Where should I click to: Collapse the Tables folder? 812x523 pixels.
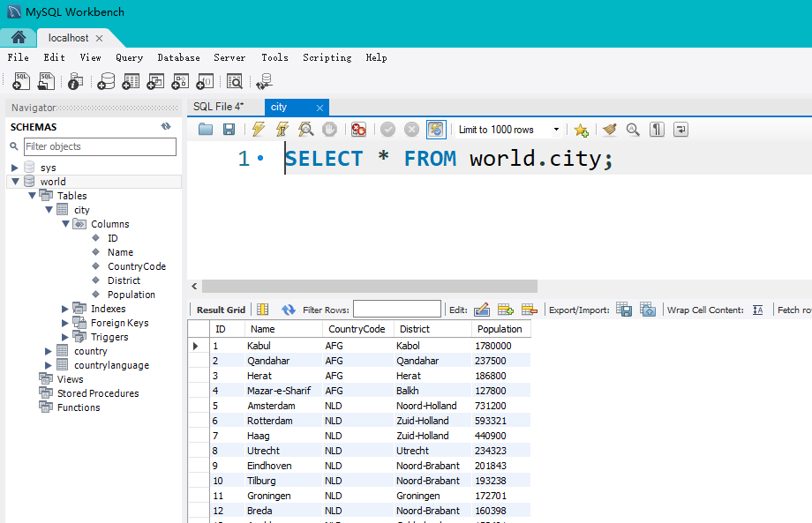coord(32,196)
